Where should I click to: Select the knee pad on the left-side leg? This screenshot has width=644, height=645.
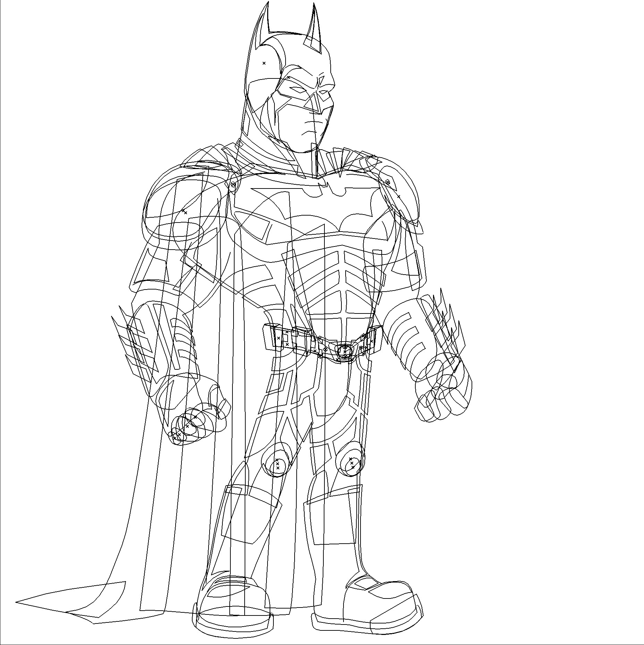277,460
